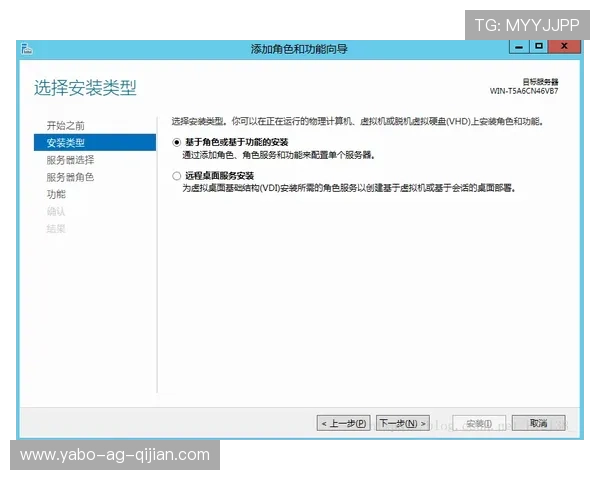Click the 选择安装类型 heading

click(85, 88)
